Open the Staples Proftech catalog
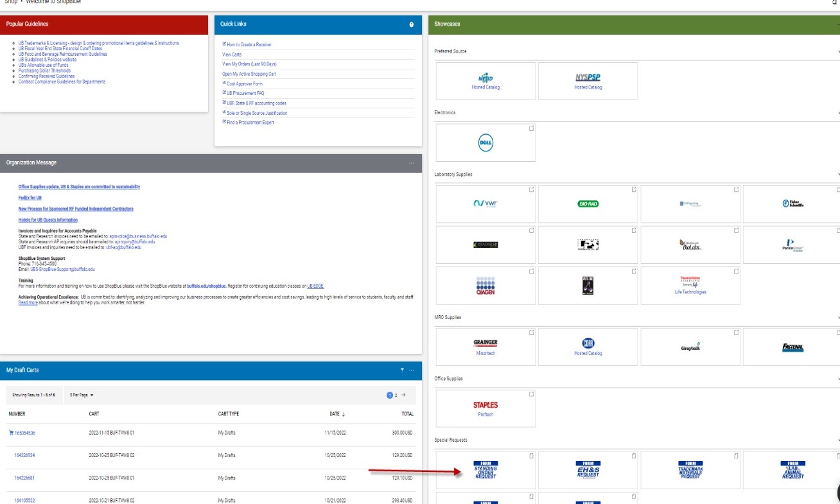Viewport: 840px width, 504px height. (486, 408)
